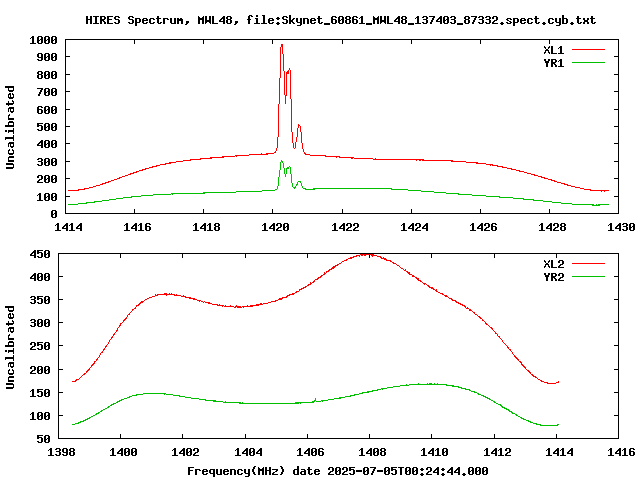Click the bottom plot's Uncalibrated axis label

[x=10, y=347]
